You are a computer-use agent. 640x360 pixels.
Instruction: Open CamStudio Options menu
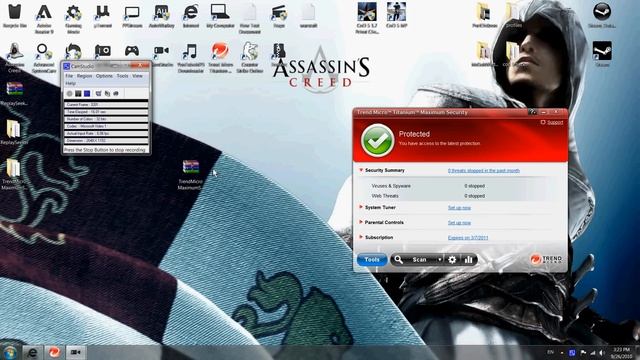[104, 76]
